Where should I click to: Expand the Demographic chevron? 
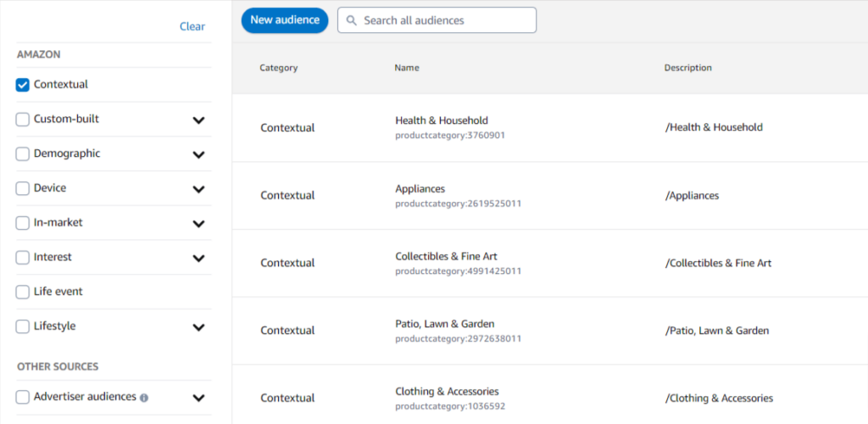click(x=198, y=154)
